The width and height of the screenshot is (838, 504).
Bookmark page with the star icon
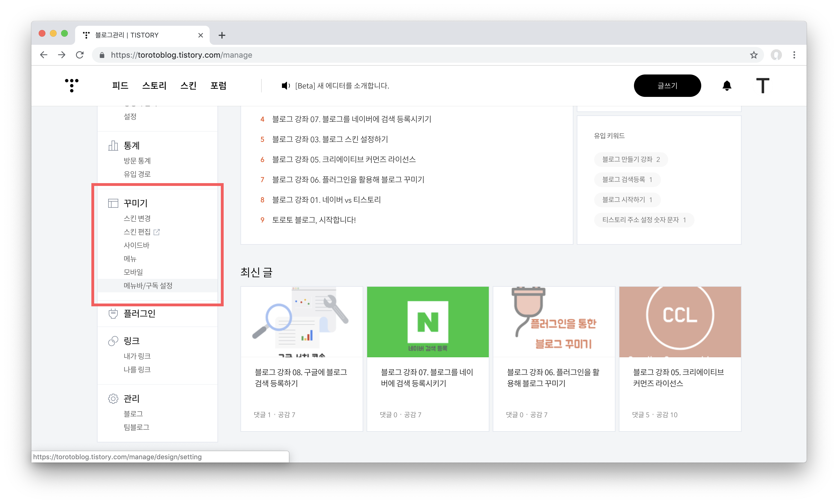pyautogui.click(x=753, y=55)
